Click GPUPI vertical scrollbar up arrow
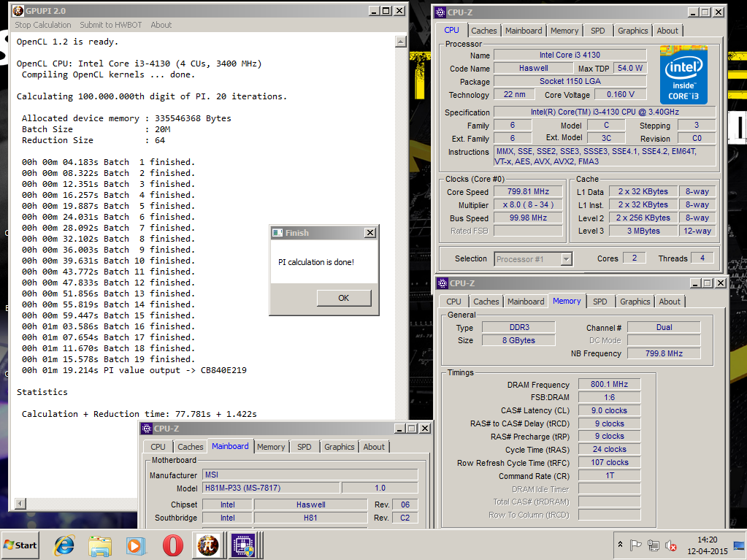Image resolution: width=747 pixels, height=560 pixels. click(401, 42)
